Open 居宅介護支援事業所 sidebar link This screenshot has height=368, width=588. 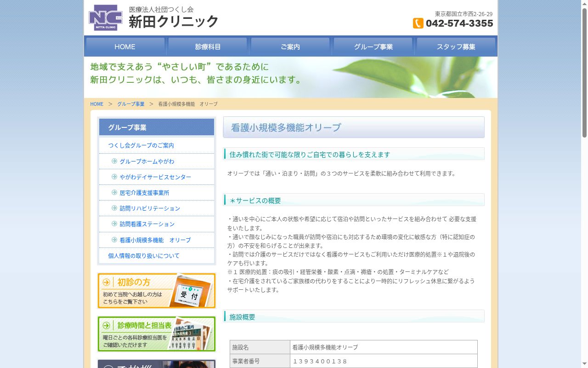pos(144,193)
